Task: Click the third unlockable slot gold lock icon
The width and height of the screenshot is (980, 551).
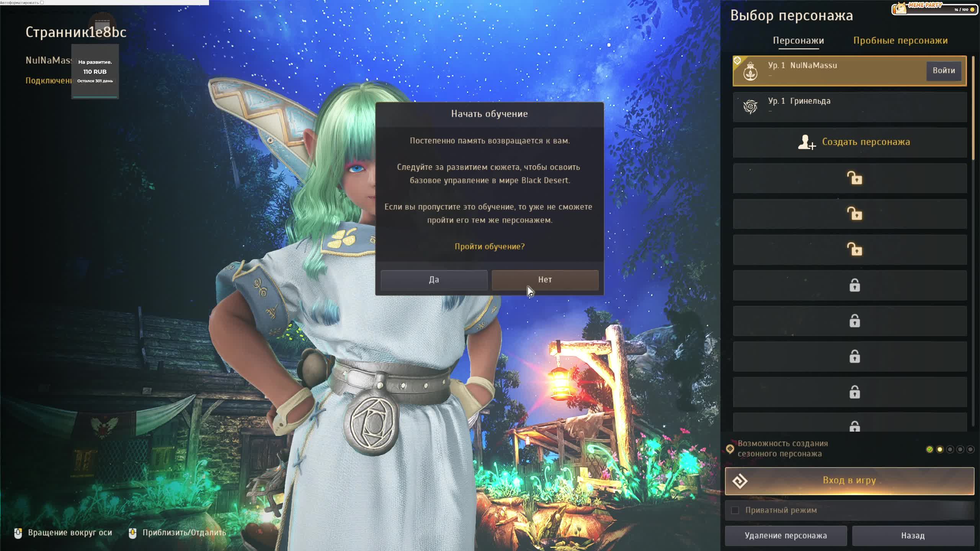Action: tap(854, 249)
